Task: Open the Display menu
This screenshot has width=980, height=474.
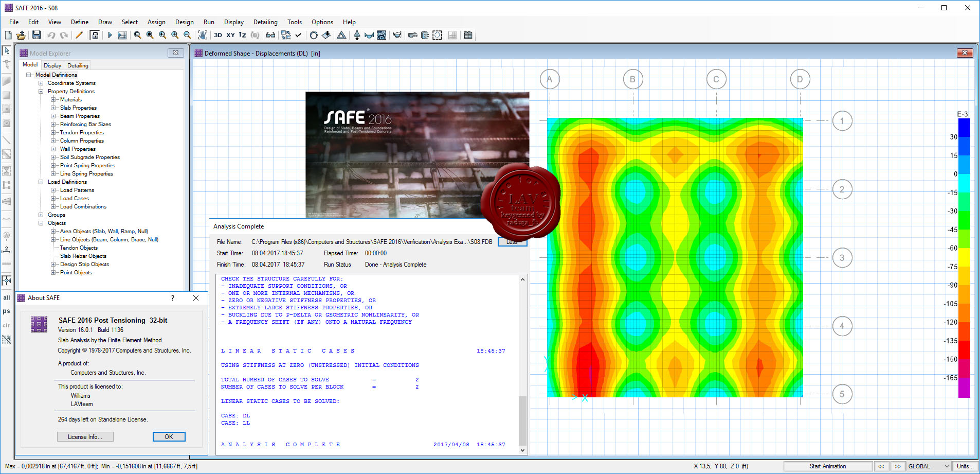Action: point(234,22)
